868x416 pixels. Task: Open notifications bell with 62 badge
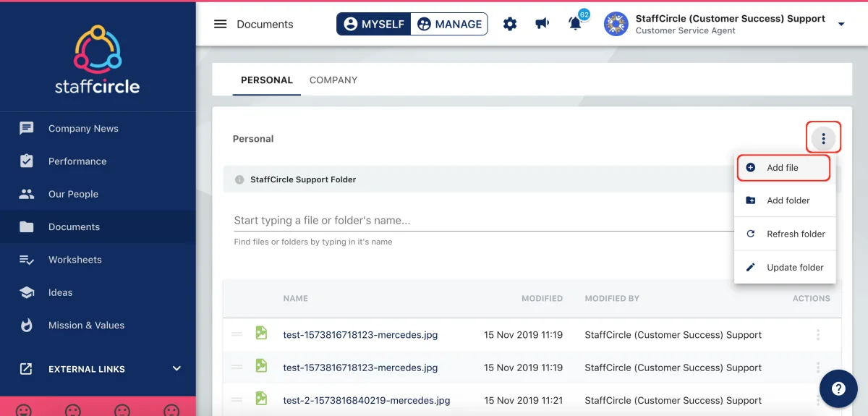click(x=576, y=23)
